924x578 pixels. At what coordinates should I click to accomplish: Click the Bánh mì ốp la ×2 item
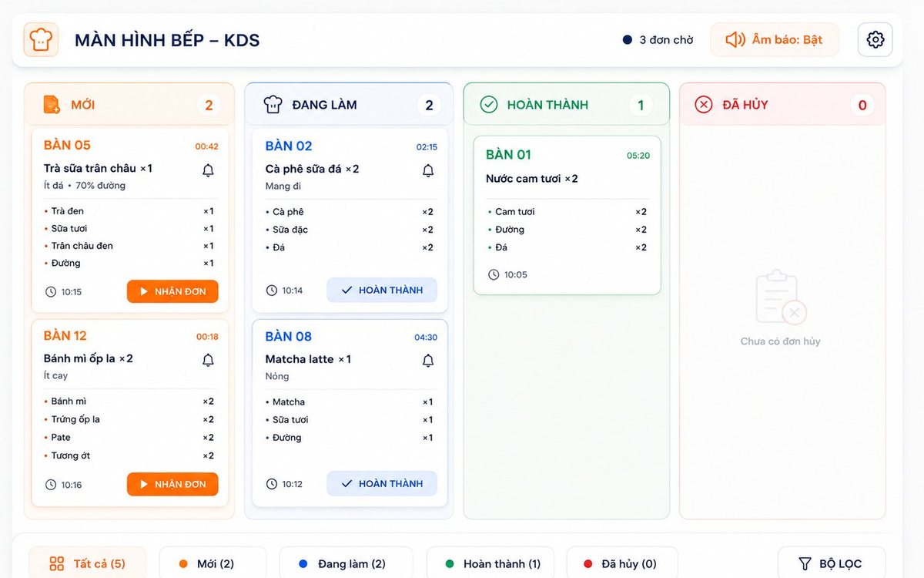89,358
